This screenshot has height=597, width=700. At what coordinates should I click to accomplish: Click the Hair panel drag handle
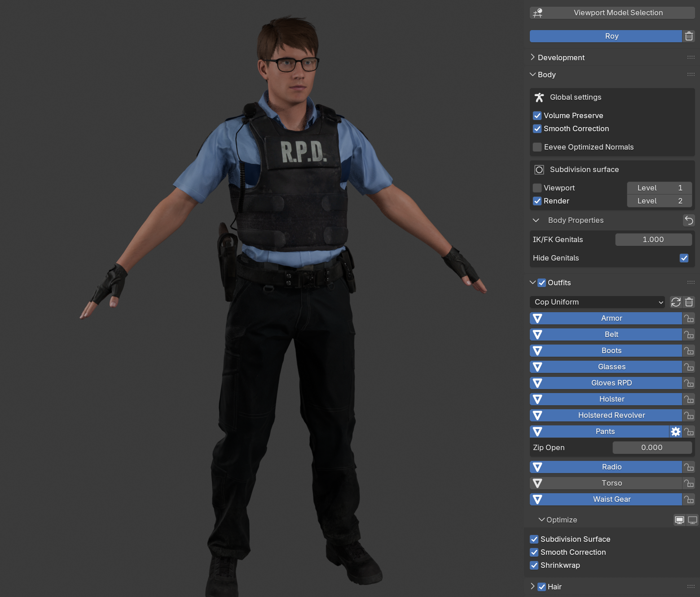[691, 587]
